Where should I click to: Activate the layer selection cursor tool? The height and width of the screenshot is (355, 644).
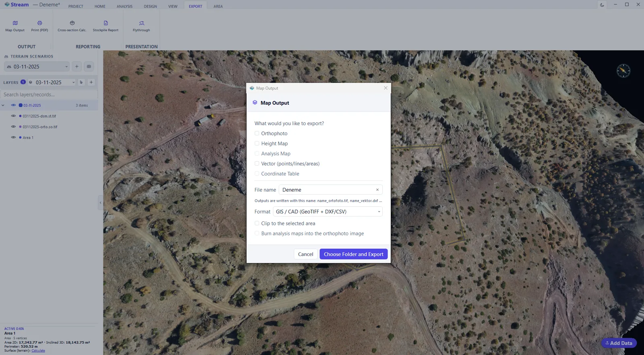point(81,82)
